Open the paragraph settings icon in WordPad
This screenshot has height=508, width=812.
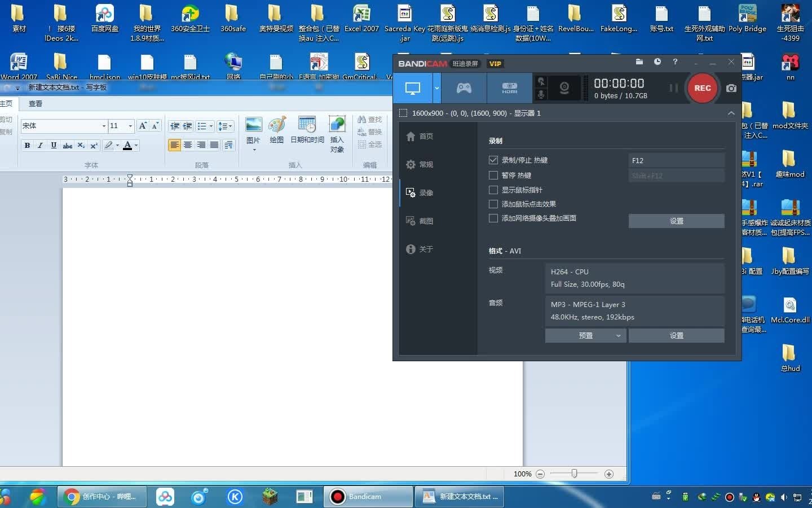point(229,146)
